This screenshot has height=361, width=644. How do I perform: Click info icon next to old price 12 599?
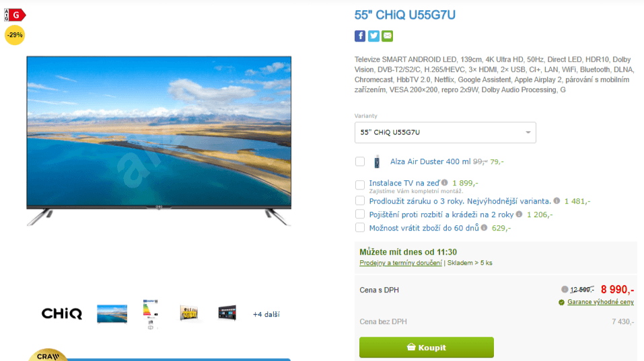[565, 289]
